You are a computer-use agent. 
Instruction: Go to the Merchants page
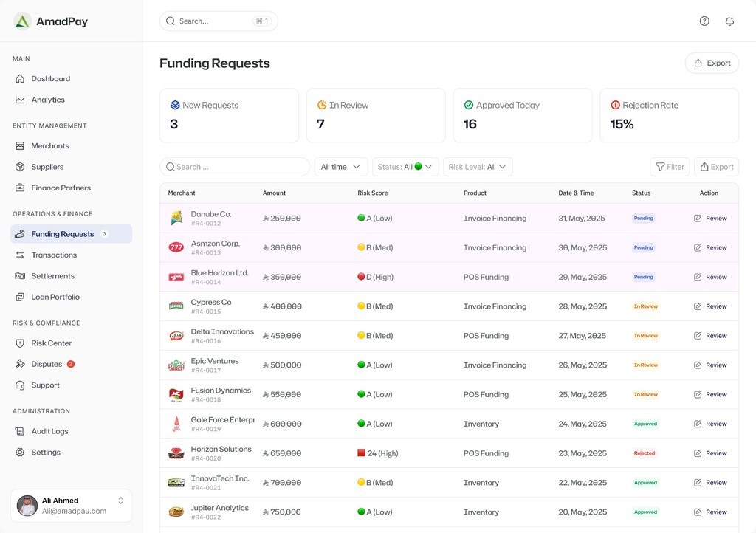pyautogui.click(x=50, y=146)
